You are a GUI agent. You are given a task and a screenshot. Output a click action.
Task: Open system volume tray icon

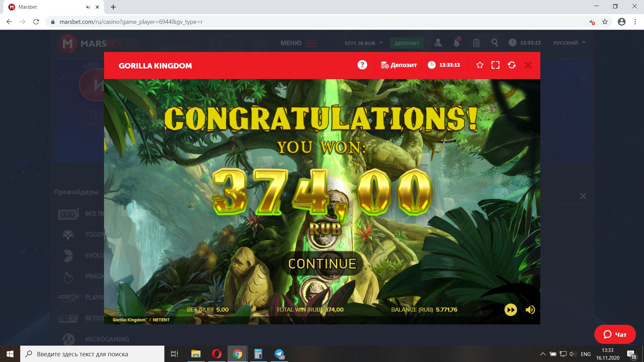pyautogui.click(x=573, y=354)
